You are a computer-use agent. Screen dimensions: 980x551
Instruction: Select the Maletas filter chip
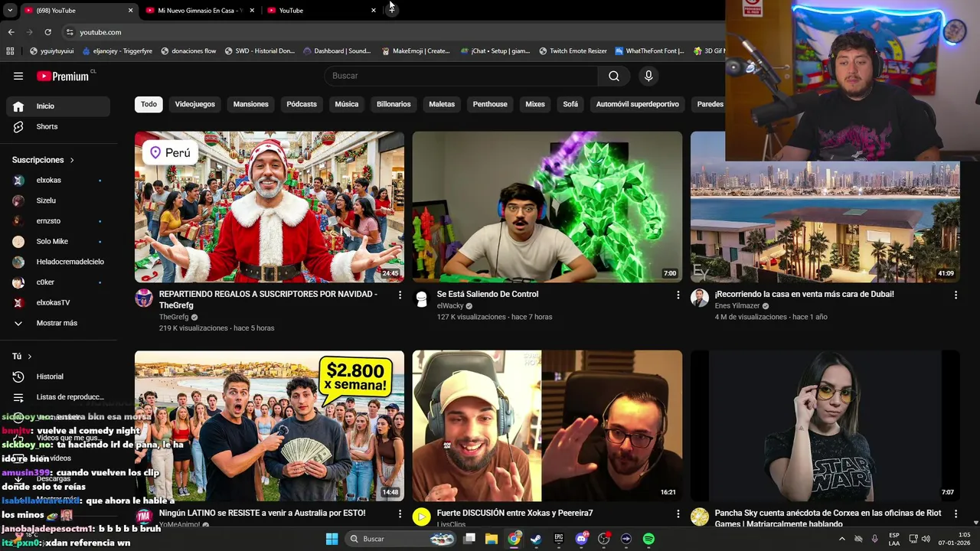coord(442,104)
